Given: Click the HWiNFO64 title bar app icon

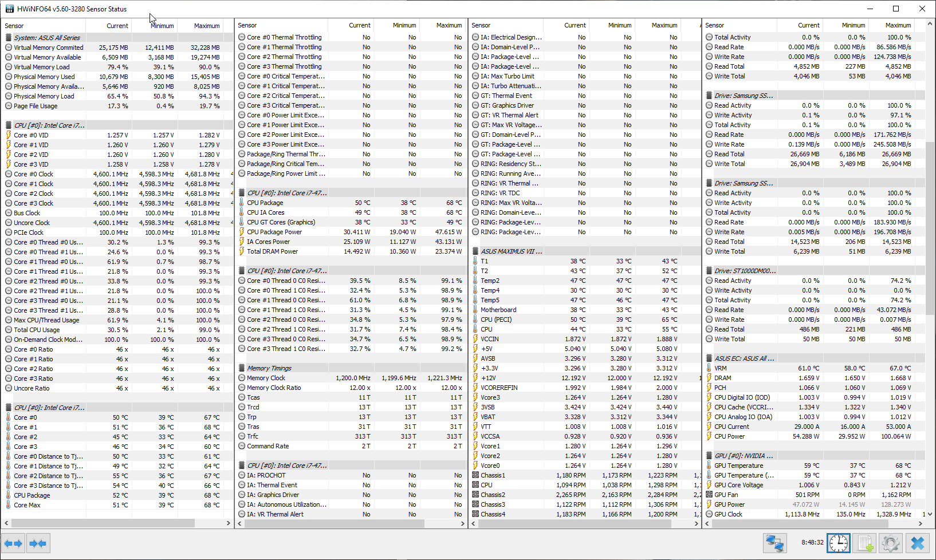Looking at the screenshot, I should point(9,9).
